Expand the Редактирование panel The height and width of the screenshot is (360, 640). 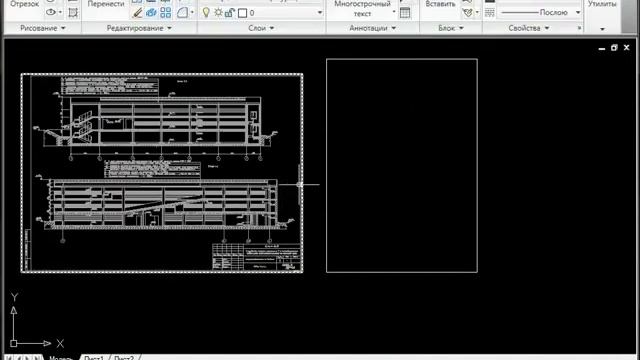pos(139,28)
